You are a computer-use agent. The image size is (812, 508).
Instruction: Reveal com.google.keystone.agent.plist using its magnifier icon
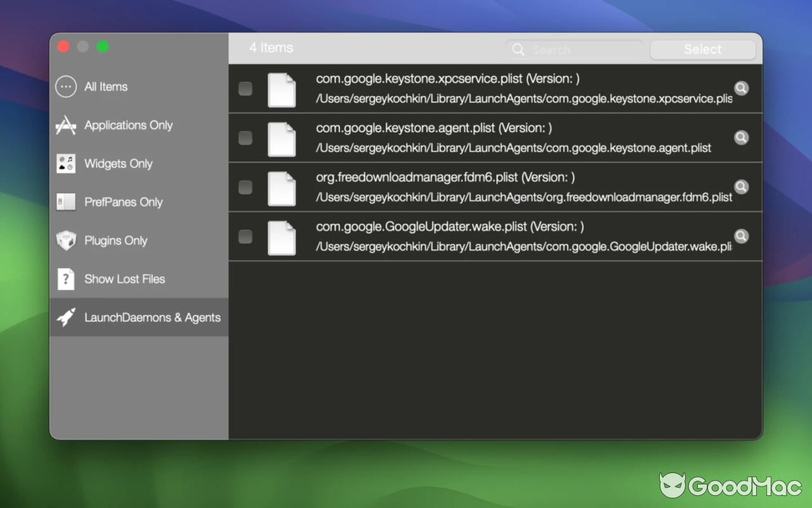741,137
